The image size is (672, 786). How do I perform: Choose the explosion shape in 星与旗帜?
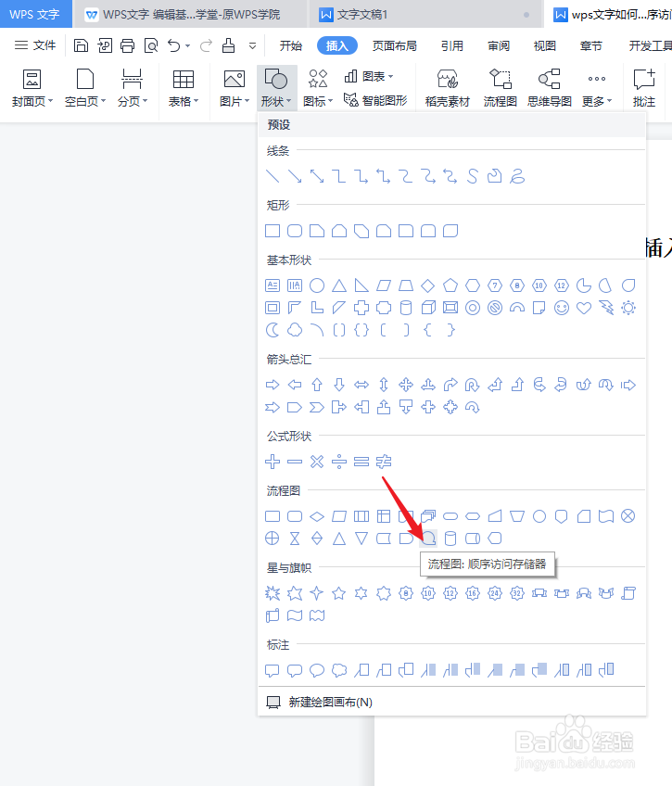[x=273, y=593]
